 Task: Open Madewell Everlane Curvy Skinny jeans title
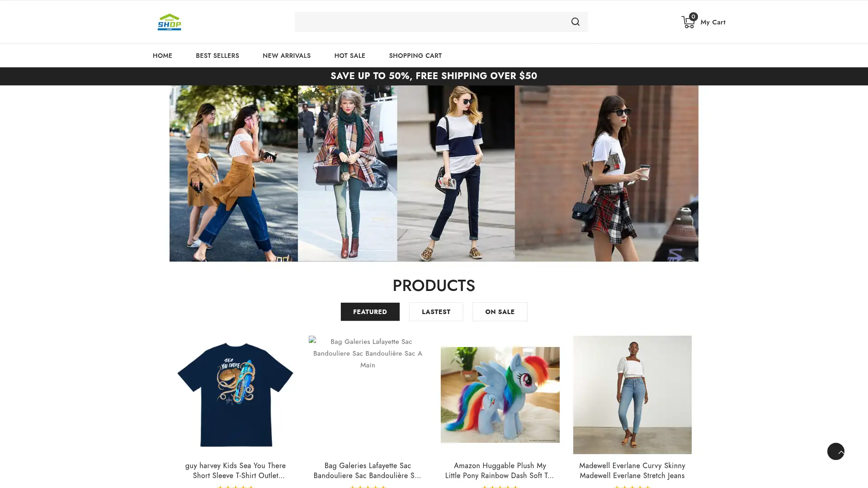click(x=632, y=470)
